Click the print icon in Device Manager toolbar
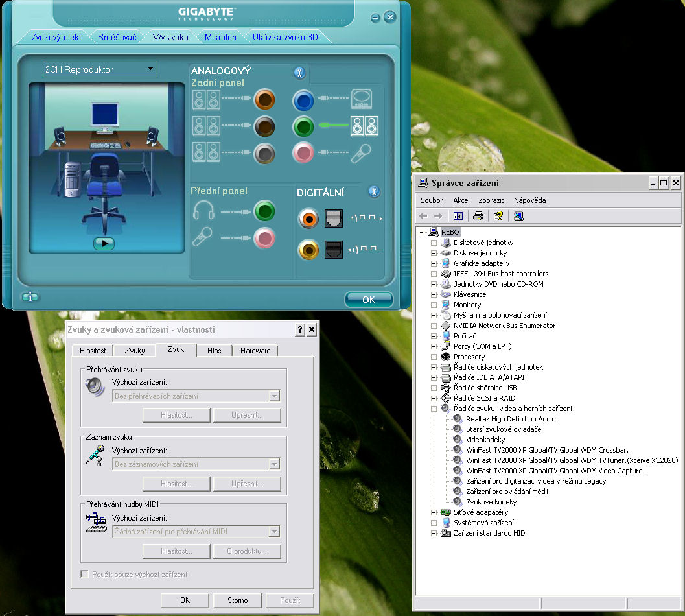Viewport: 685px width, 616px height. 478,216
